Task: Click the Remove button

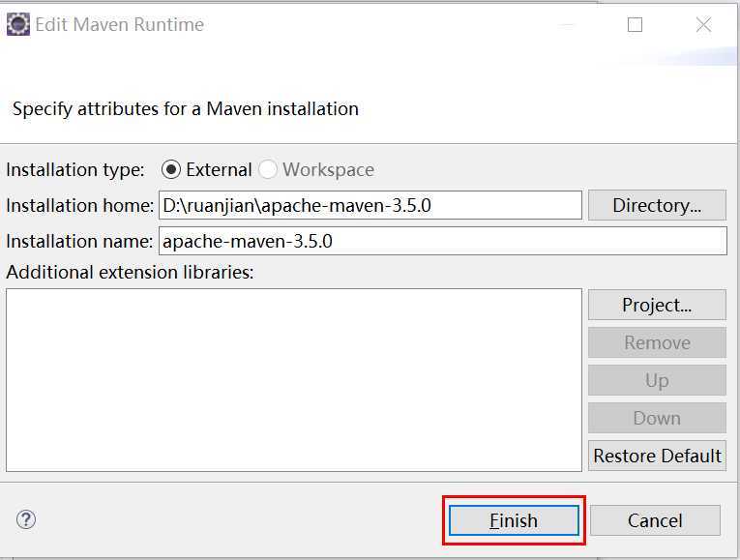Action: 657,343
